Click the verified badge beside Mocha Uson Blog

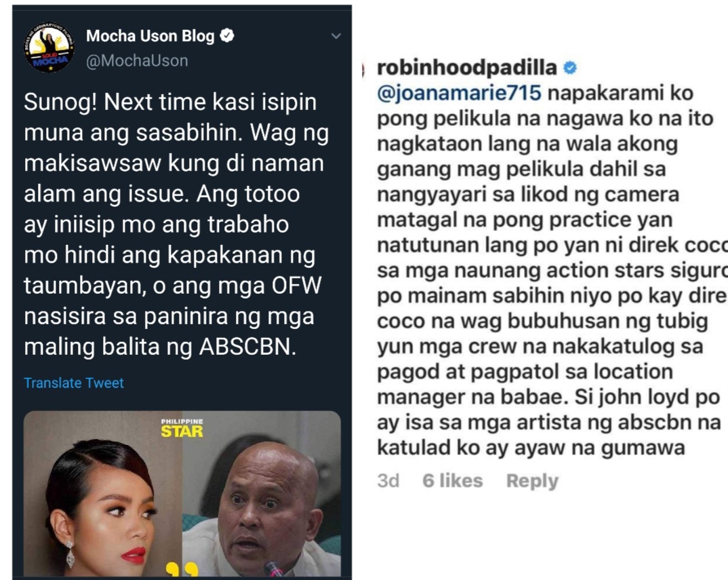coord(227,35)
